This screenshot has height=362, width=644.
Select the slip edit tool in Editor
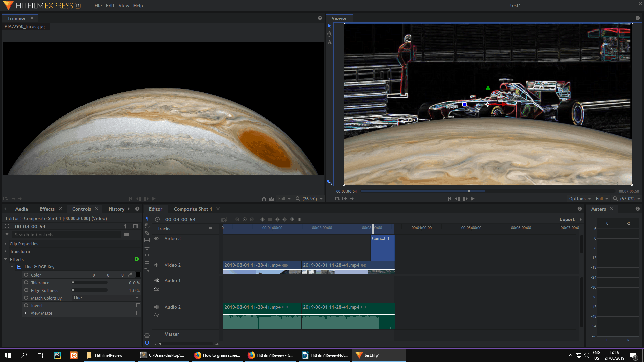[147, 240]
